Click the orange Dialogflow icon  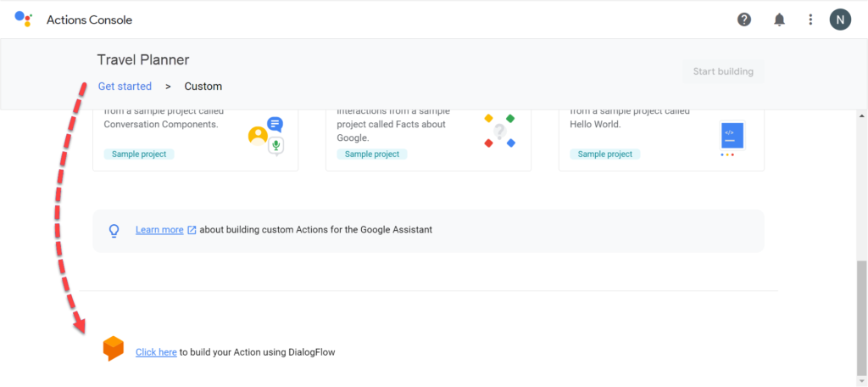(x=114, y=349)
